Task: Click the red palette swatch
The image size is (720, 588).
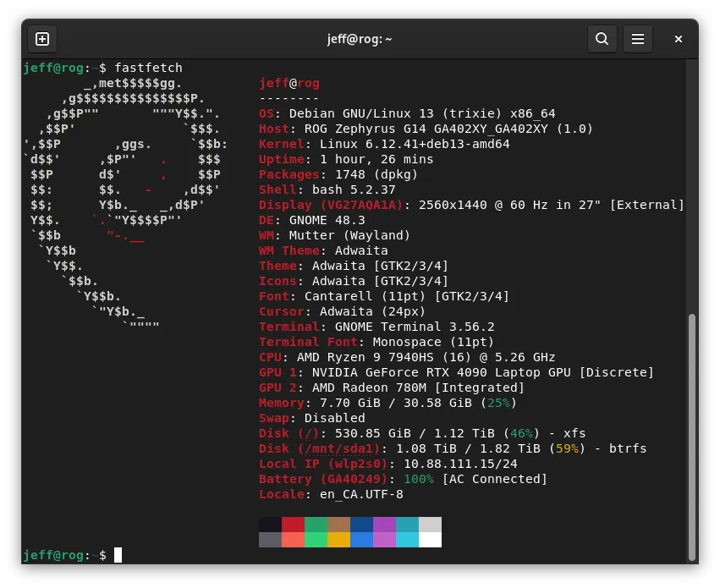Action: coord(293,525)
